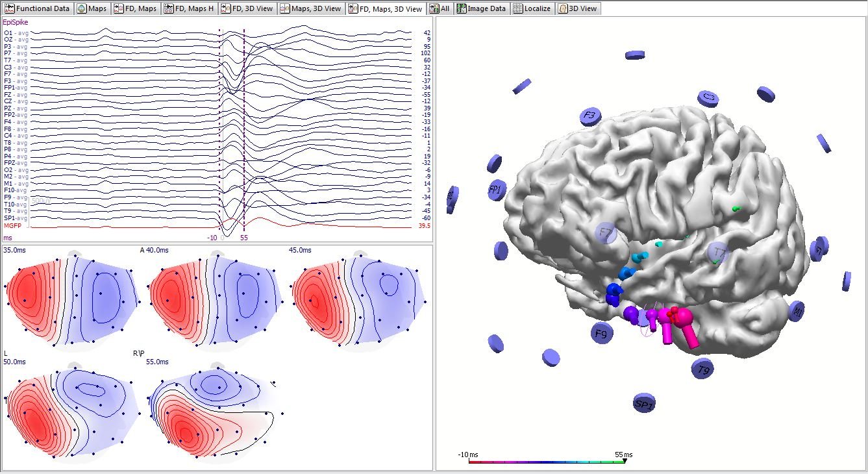868x474 pixels.
Task: Click the 55 ms marker on the latency color bar
Action: tap(624, 461)
